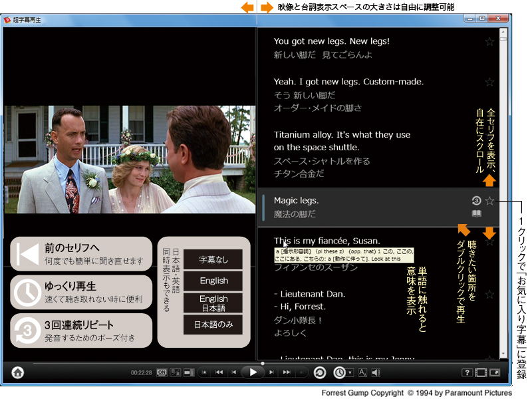Click the line "Titanium alloy. It's what they use"

click(x=342, y=135)
